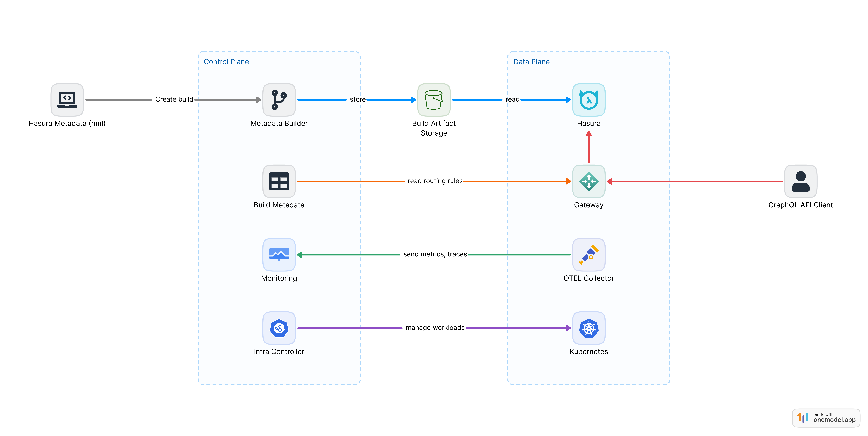Image resolution: width=868 pixels, height=436 pixels.
Task: Select the Monitoring chart screen icon
Action: pos(279,255)
